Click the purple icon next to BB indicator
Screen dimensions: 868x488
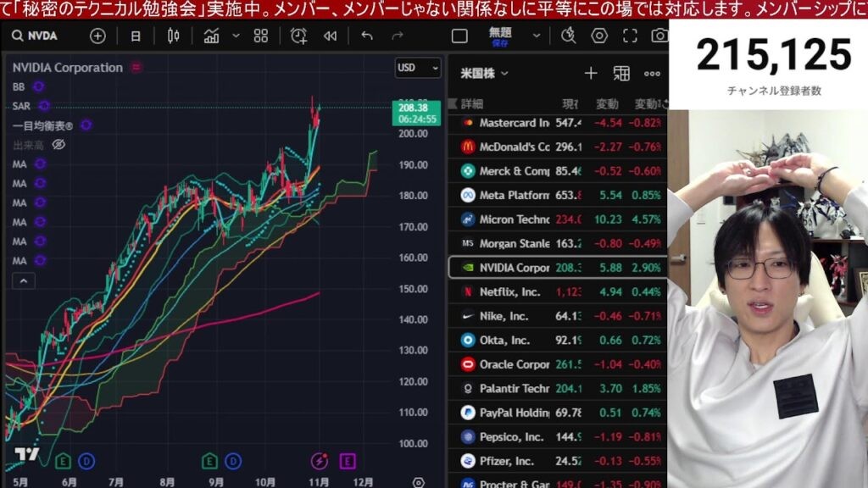coord(39,87)
